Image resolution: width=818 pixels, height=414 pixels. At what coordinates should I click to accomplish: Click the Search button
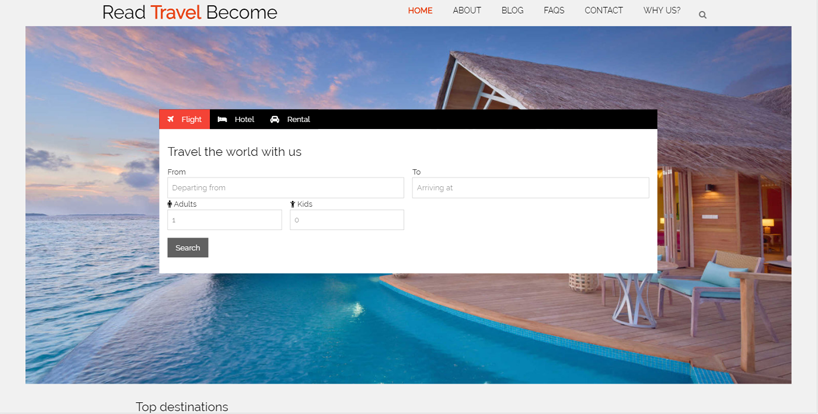[x=188, y=248]
